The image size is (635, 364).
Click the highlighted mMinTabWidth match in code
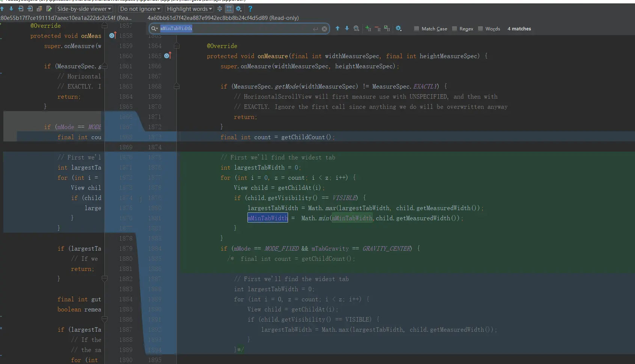268,218
